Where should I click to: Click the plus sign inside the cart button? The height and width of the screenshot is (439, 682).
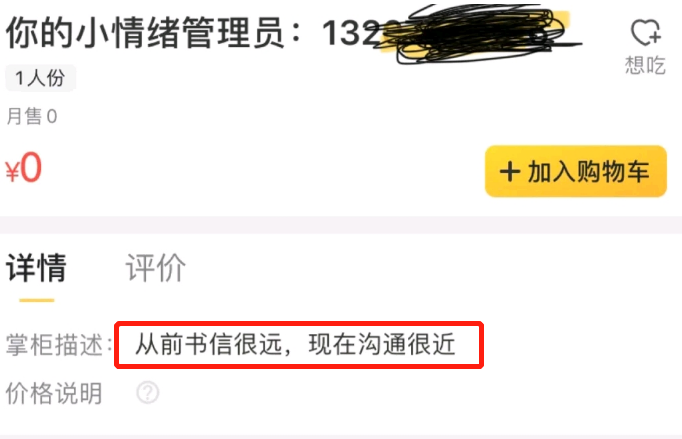[x=510, y=171]
